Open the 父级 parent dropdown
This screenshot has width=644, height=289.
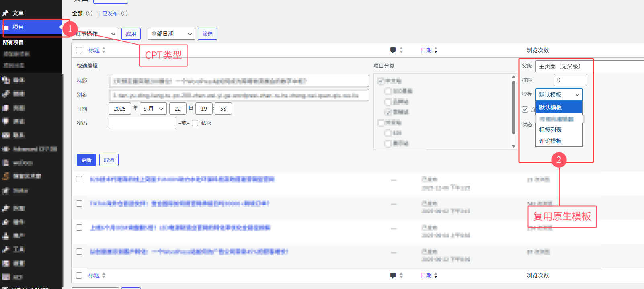589,66
